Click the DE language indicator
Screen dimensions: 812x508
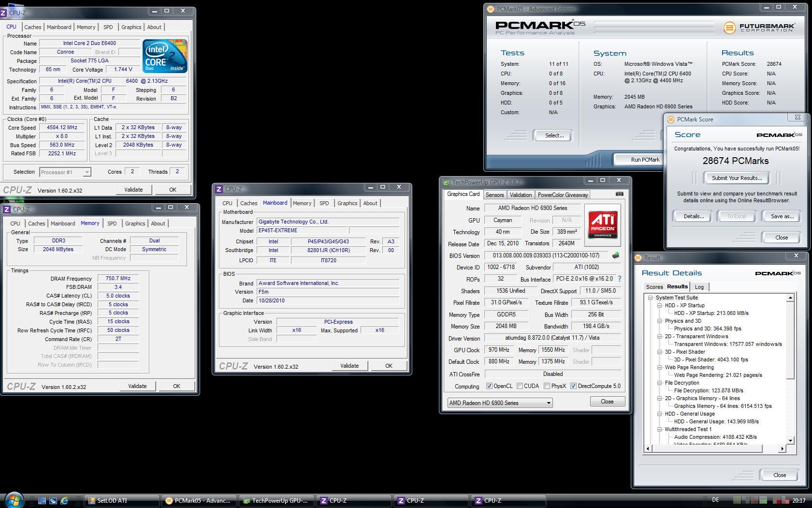click(715, 500)
